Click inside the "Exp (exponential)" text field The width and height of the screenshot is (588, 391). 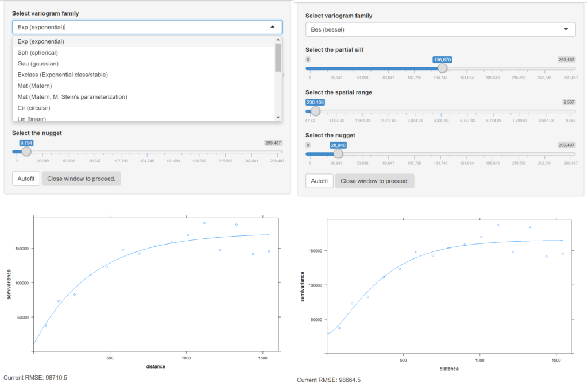(x=115, y=26)
